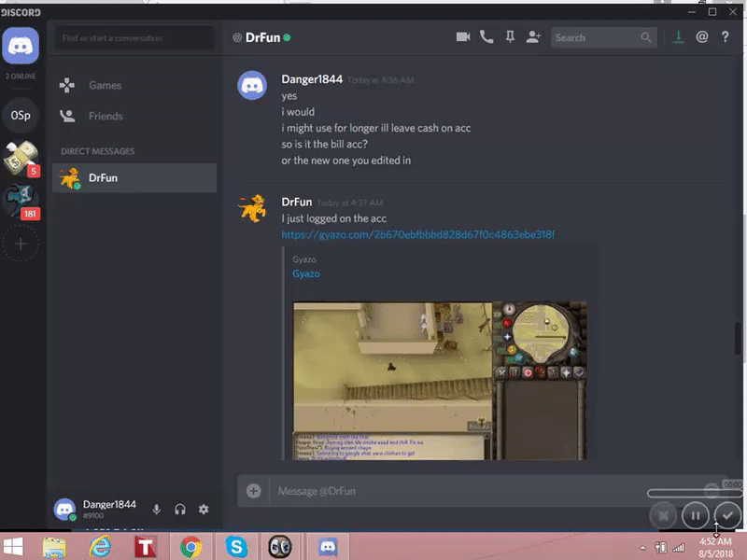
Task: Cancel recording with X button
Action: coord(663,515)
